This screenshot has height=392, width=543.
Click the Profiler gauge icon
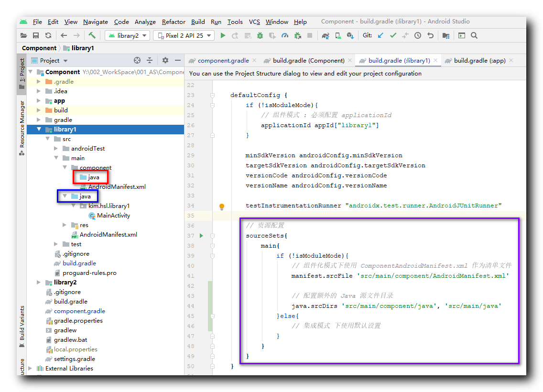[x=285, y=36]
